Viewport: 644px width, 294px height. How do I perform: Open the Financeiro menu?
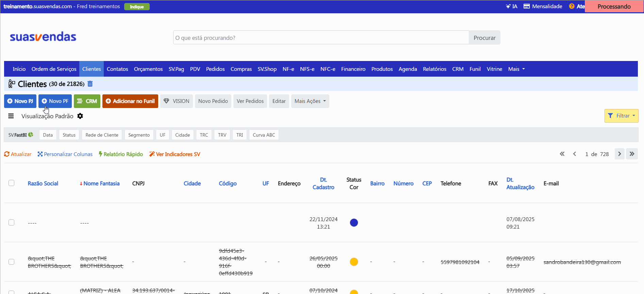coord(353,69)
